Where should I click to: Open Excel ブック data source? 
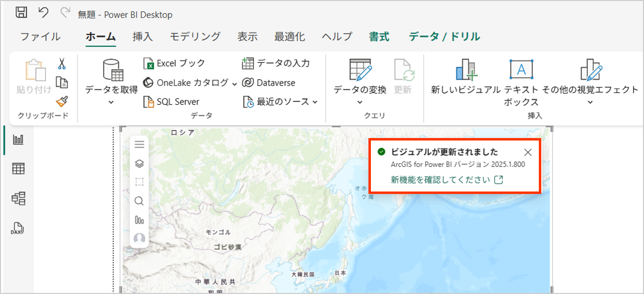point(174,63)
